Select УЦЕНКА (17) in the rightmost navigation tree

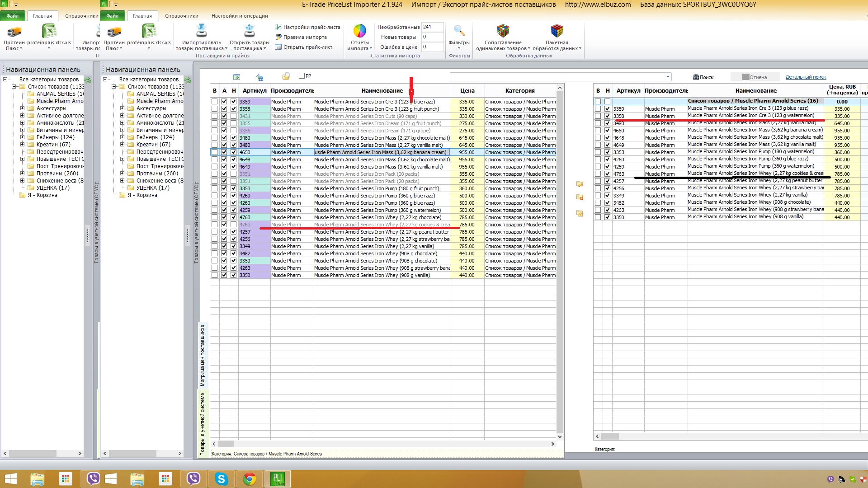[153, 188]
